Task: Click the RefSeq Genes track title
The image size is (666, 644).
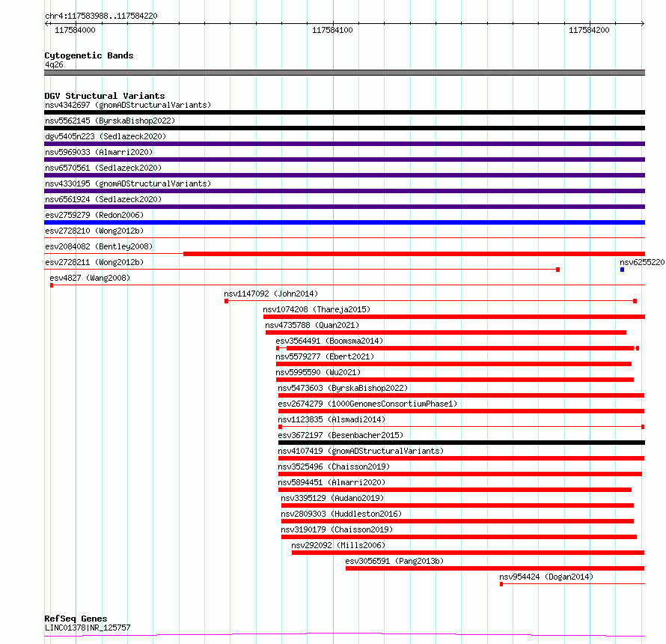Action: tap(76, 619)
